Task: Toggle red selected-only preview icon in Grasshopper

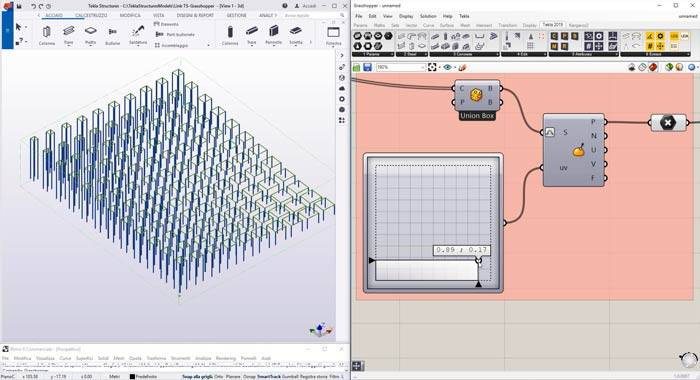Action: (x=652, y=67)
